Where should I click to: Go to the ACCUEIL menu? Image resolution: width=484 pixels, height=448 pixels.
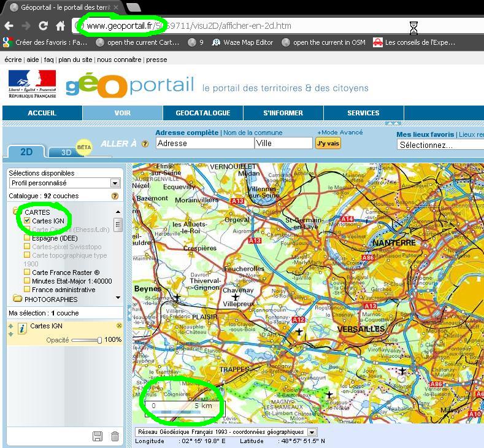[x=42, y=113]
